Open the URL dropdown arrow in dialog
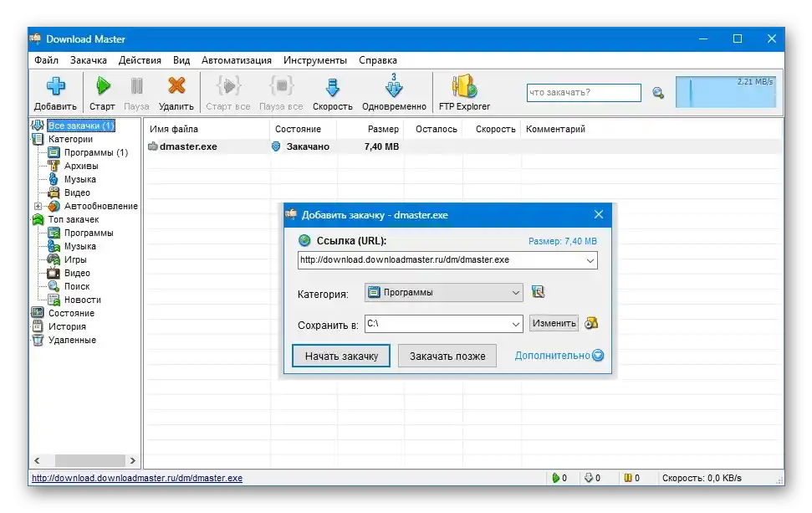Viewport: 812px width, 513px height. tap(590, 260)
